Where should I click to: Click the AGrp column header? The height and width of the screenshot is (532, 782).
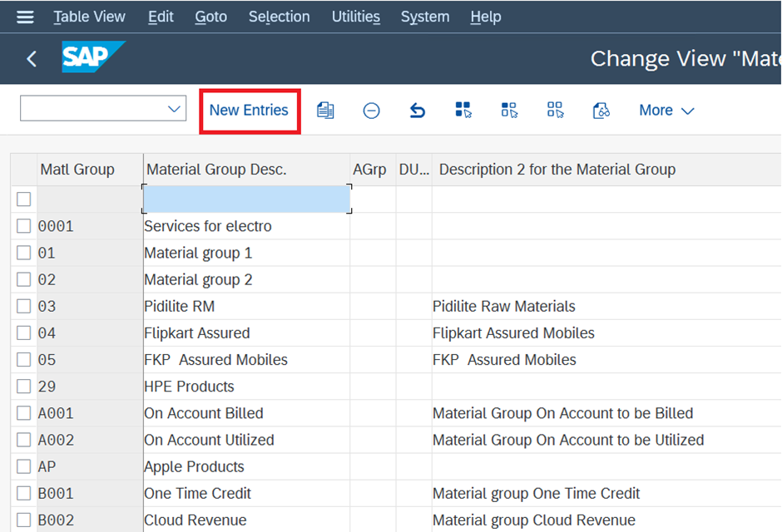point(373,170)
